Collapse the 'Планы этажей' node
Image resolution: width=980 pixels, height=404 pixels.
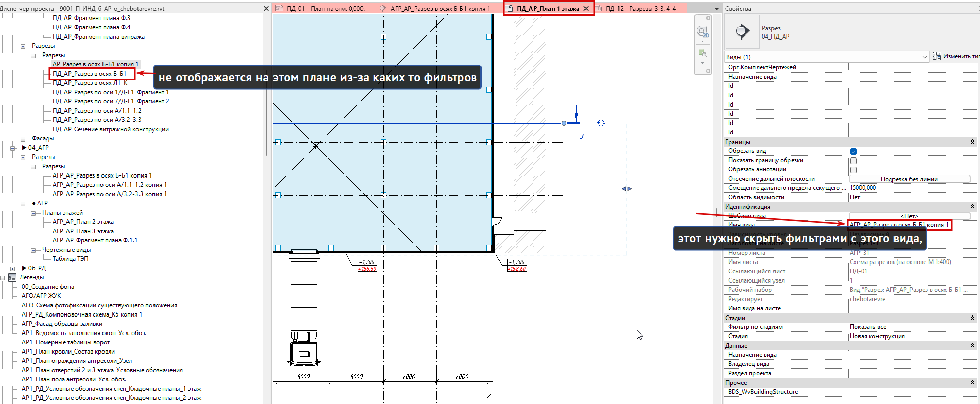pyautogui.click(x=33, y=213)
